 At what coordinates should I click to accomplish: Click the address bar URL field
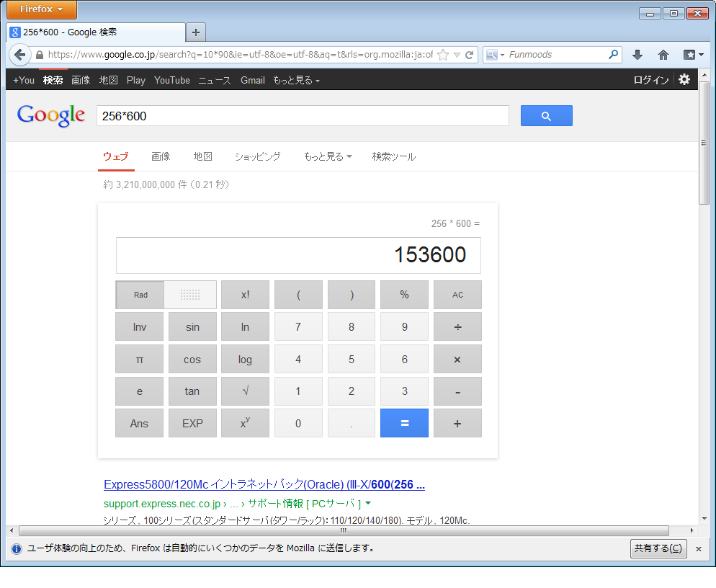tap(240, 55)
